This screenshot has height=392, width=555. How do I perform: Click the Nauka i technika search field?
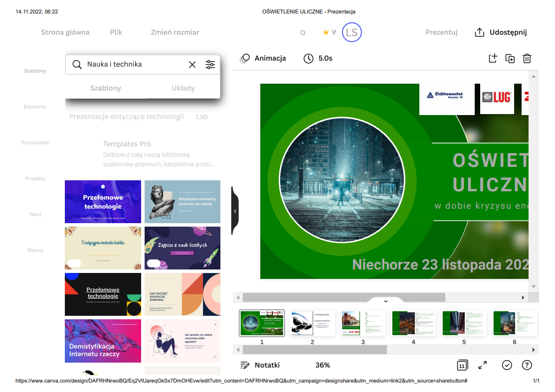point(135,64)
